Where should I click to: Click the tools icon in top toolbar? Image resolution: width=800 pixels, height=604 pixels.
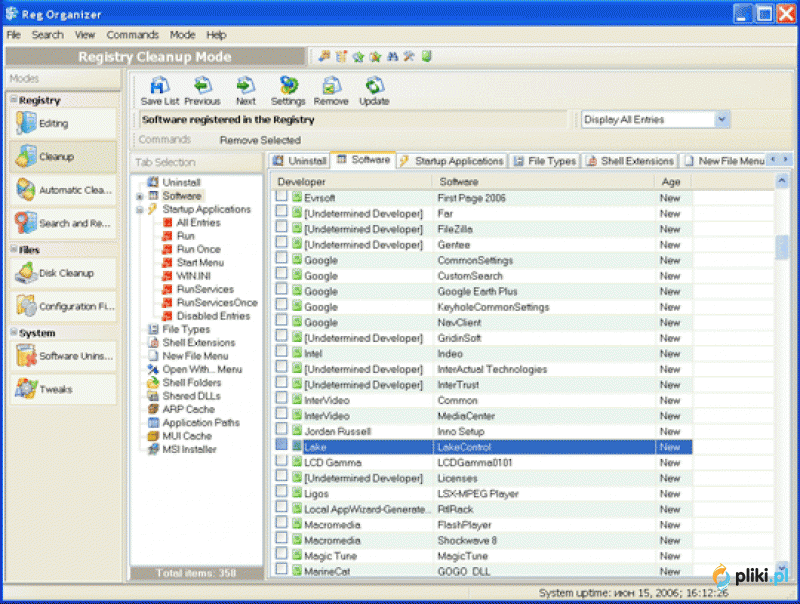(409, 57)
